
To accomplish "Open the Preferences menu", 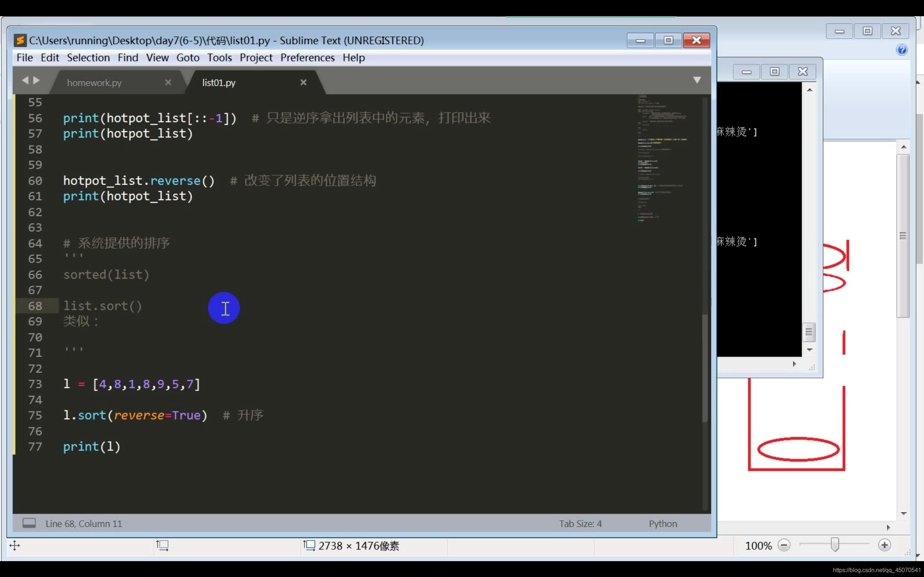I will point(308,58).
